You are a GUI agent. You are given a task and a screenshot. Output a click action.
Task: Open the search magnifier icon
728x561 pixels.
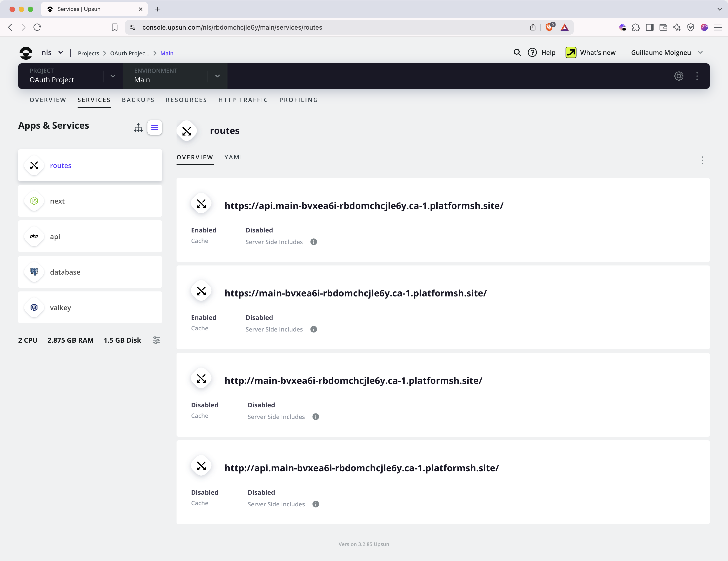pos(517,52)
